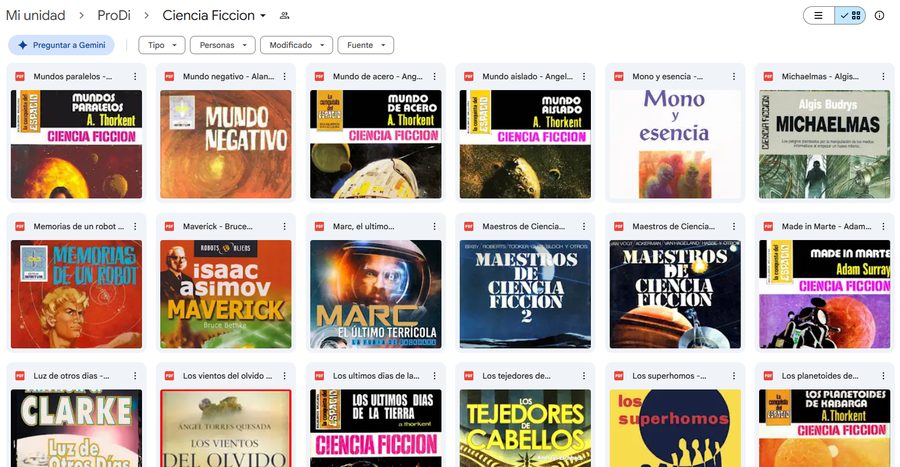Open more options for Memorias de un robot
The height and width of the screenshot is (467, 900).
[135, 227]
